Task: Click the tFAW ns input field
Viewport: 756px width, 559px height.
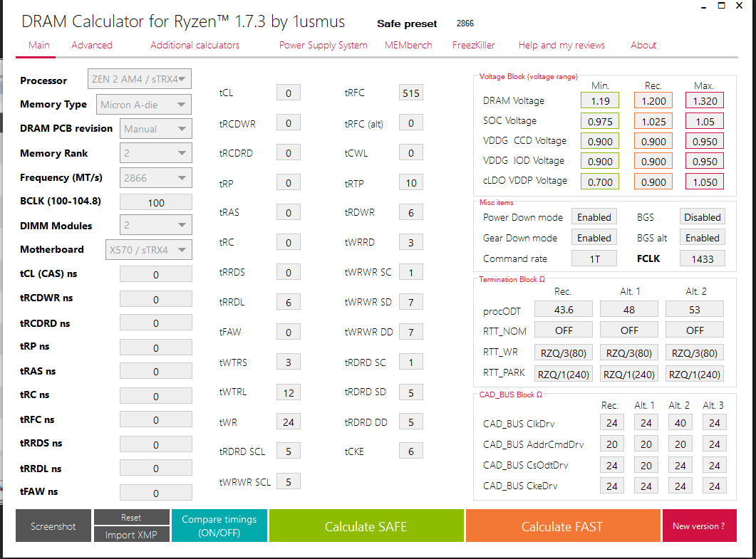Action: point(156,493)
